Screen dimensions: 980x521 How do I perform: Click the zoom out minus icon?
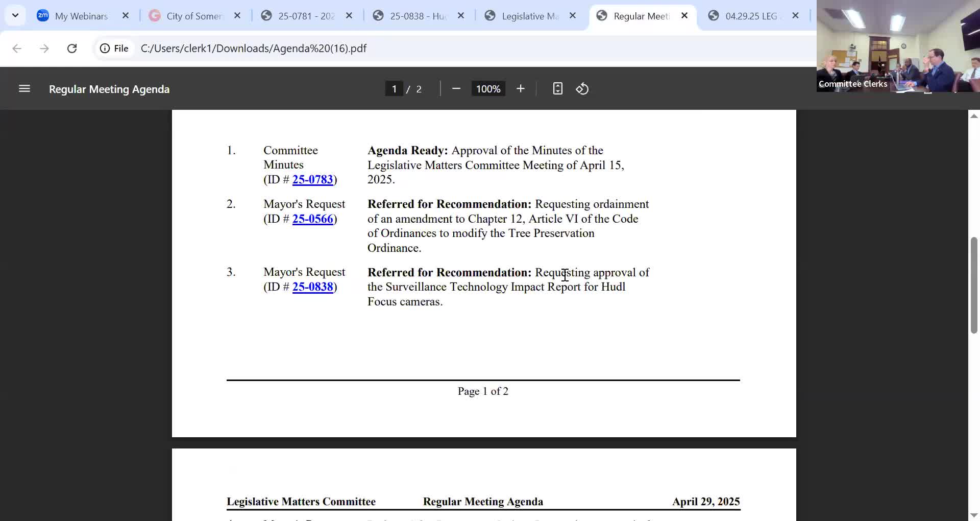click(456, 89)
